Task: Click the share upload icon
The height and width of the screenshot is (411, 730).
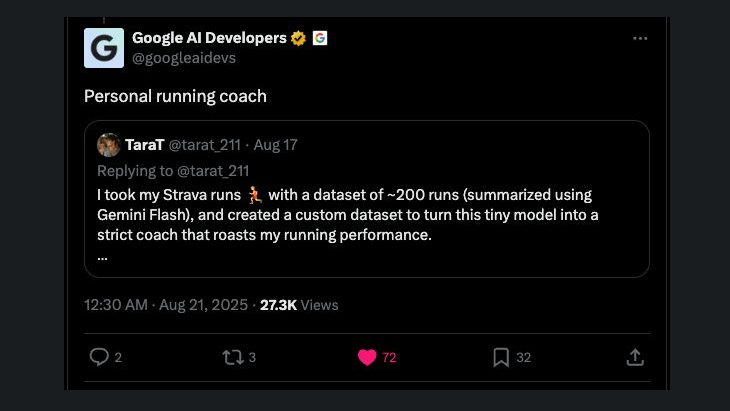Action: 634,357
